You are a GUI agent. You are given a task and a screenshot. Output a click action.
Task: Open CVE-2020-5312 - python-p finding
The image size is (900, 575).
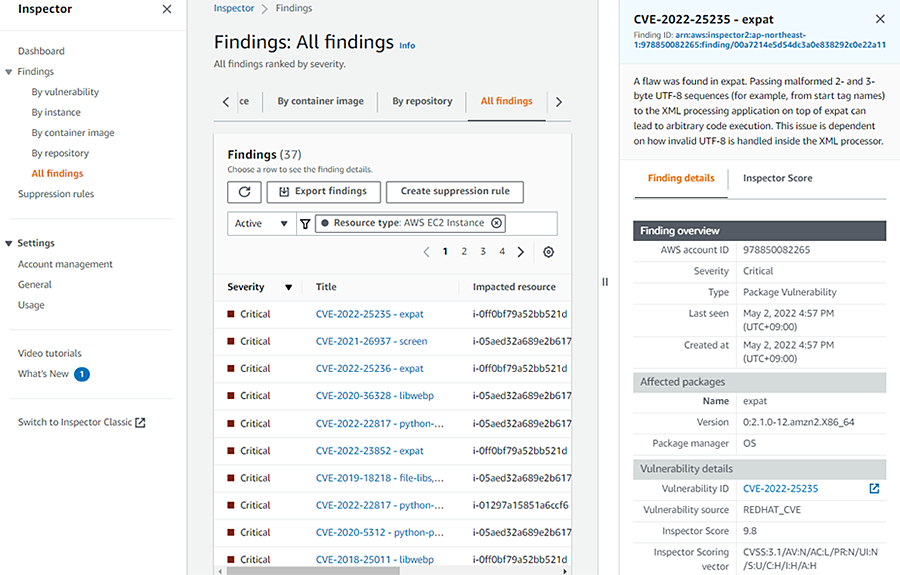(379, 533)
